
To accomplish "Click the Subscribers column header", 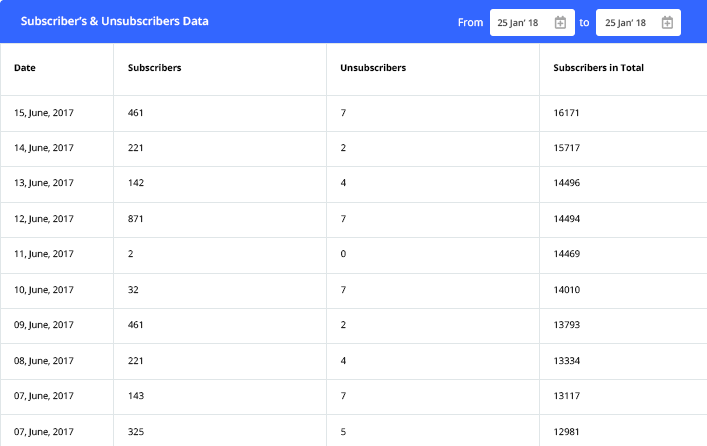I will (x=154, y=68).
